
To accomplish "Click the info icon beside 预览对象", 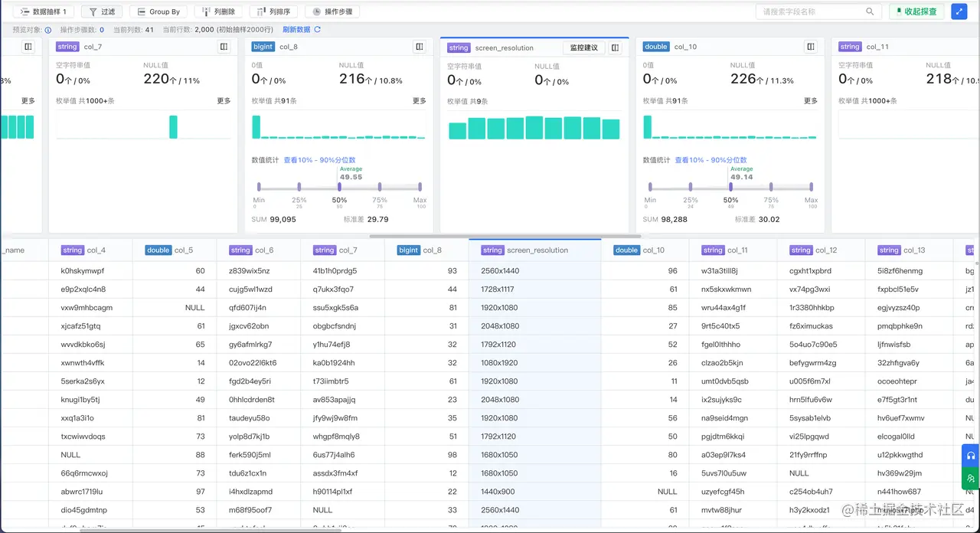I will (x=48, y=30).
